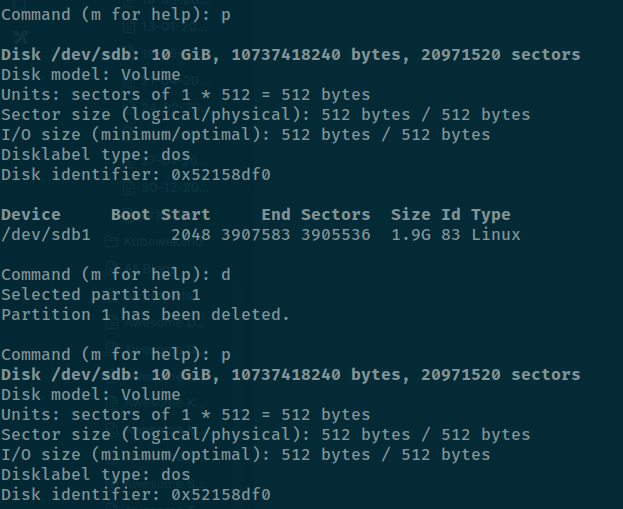
Task: Click the 3907583 end sector value
Action: coord(255,234)
